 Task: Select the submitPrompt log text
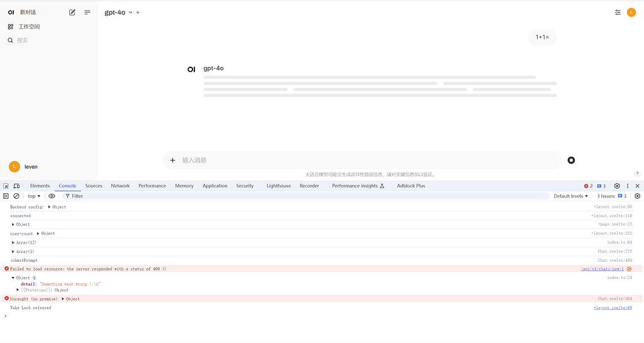click(x=24, y=261)
